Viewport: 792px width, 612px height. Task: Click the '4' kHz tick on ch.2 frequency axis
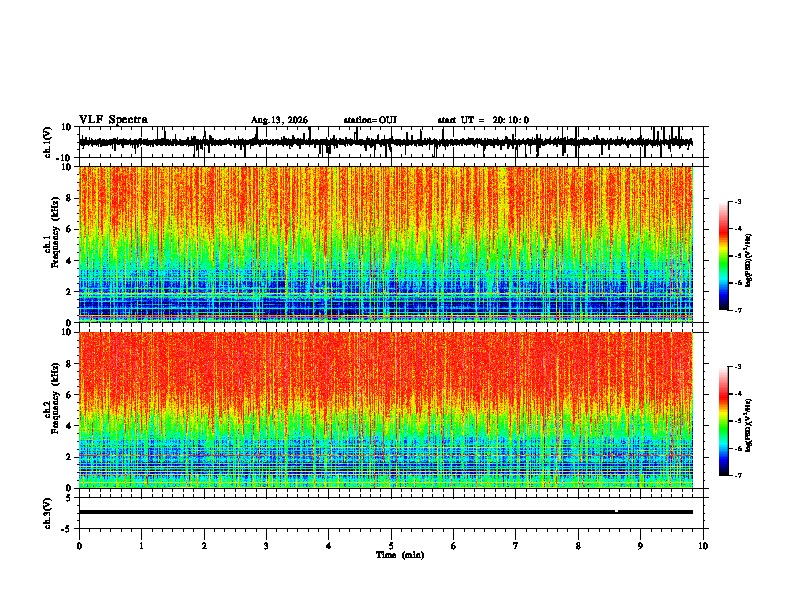[x=69, y=426]
